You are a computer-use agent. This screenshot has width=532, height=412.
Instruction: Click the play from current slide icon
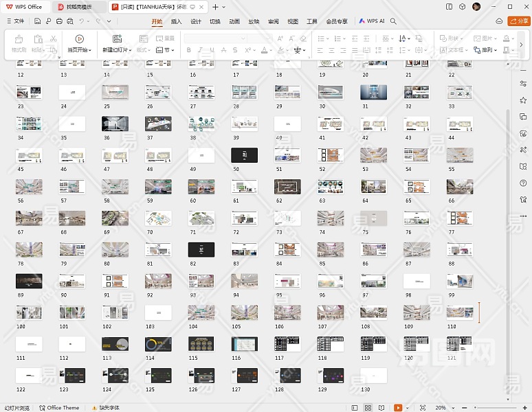(79, 39)
